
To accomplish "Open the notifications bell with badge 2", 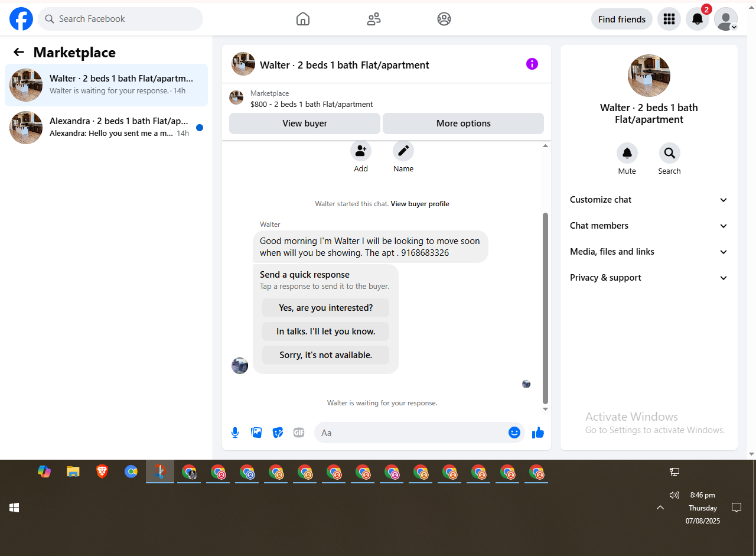I will click(x=698, y=19).
